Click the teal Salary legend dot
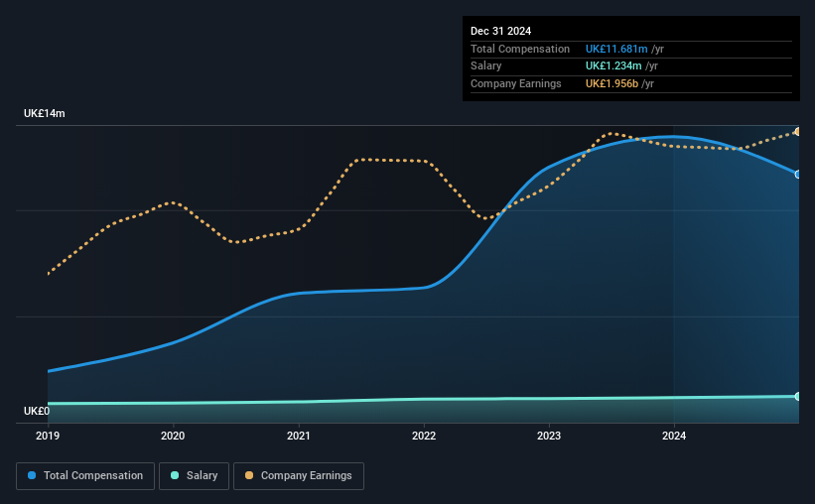 (175, 475)
